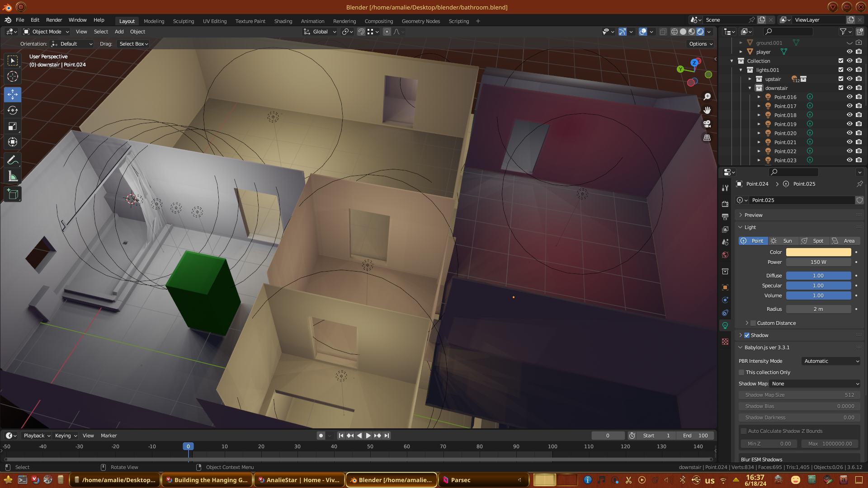Set the light type to Spot

coord(814,241)
